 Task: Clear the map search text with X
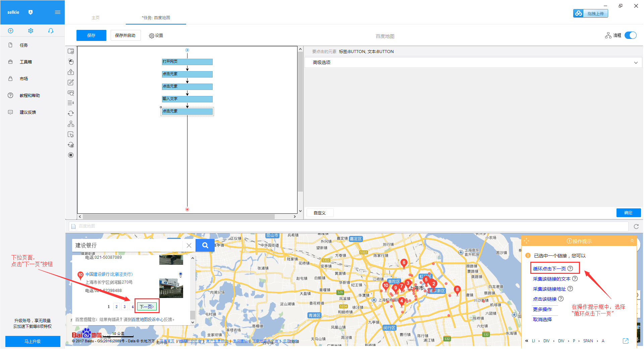click(x=189, y=245)
